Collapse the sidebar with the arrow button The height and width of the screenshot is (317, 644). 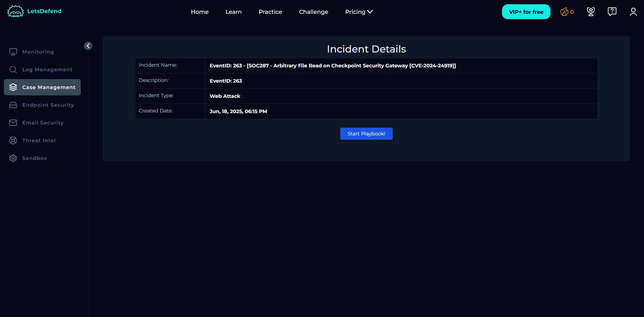88,46
